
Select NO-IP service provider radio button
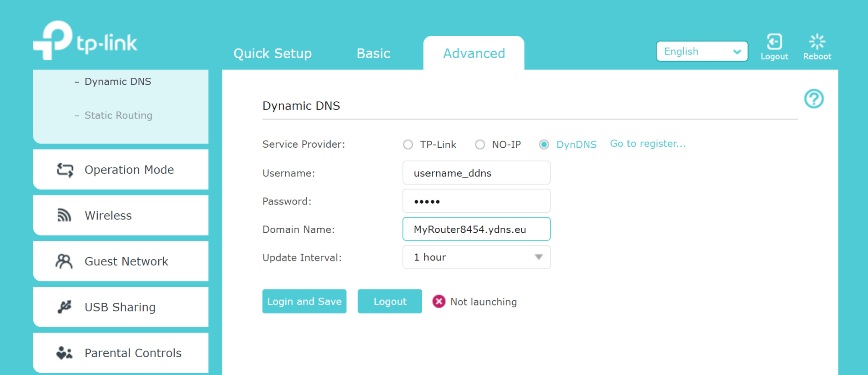(x=480, y=145)
